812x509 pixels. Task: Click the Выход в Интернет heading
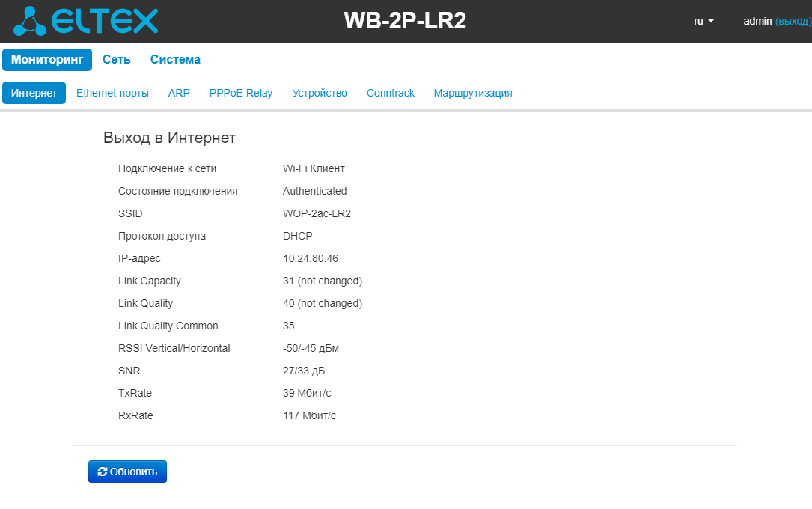click(169, 138)
